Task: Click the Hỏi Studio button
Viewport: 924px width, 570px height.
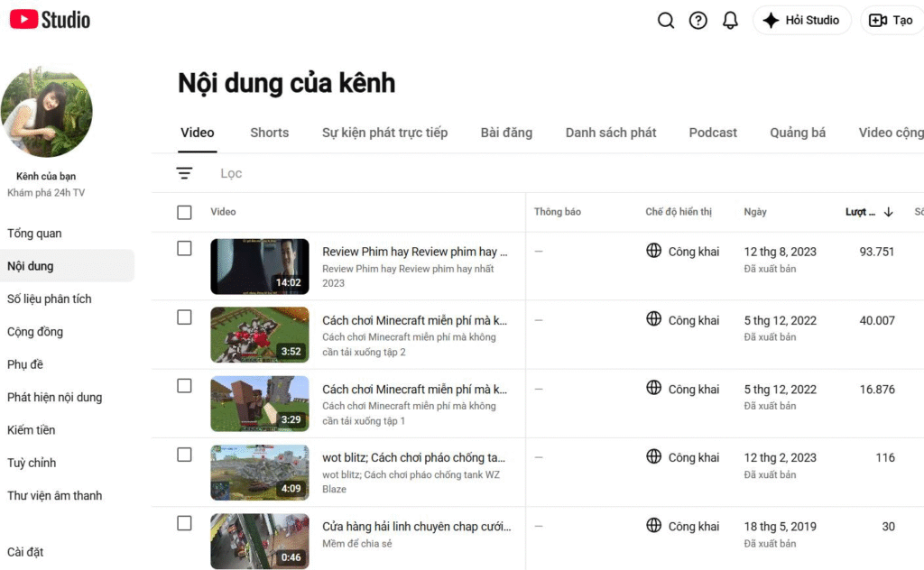Action: [x=802, y=20]
